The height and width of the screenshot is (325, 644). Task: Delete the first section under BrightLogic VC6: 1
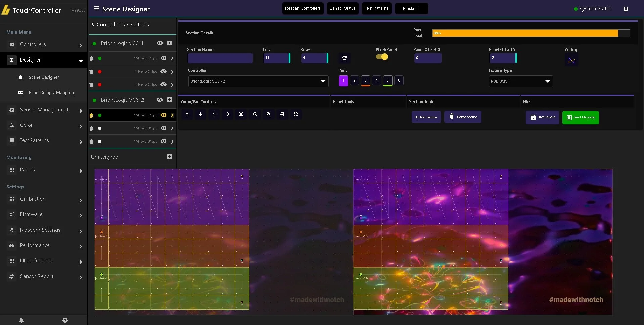91,59
